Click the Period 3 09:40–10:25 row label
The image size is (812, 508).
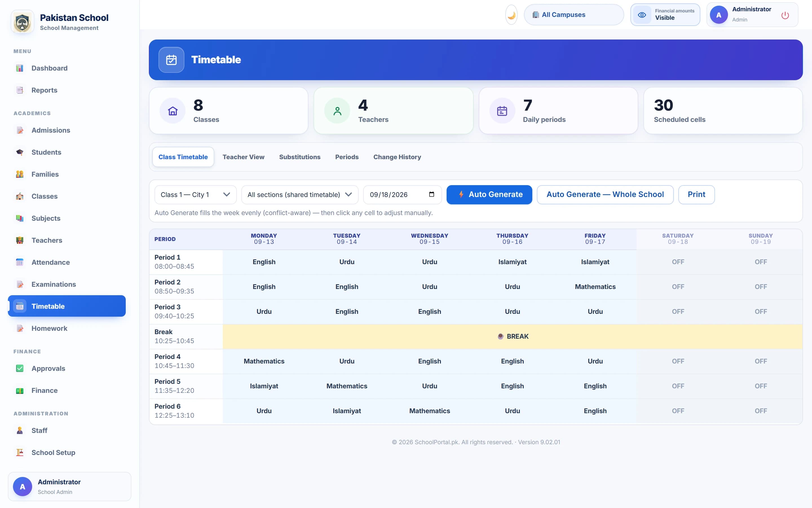[x=186, y=312]
